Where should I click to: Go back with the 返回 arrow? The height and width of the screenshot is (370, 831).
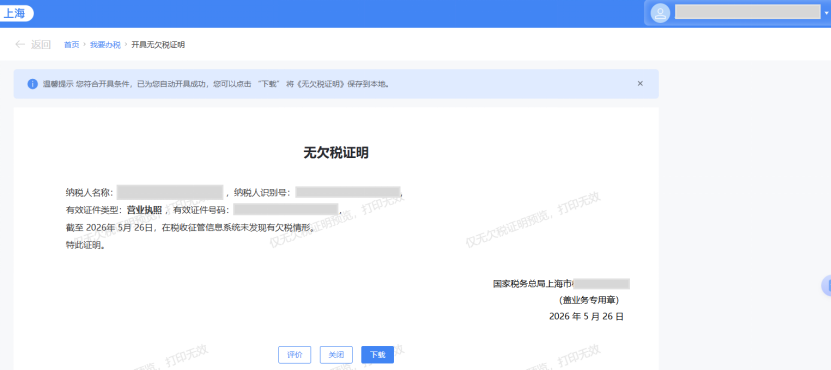tap(20, 45)
